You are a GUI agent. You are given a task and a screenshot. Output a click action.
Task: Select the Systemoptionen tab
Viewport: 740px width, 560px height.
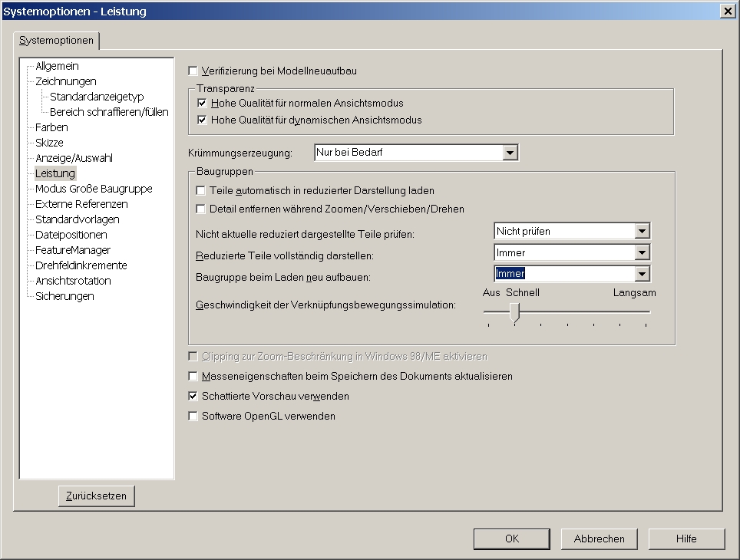click(56, 41)
